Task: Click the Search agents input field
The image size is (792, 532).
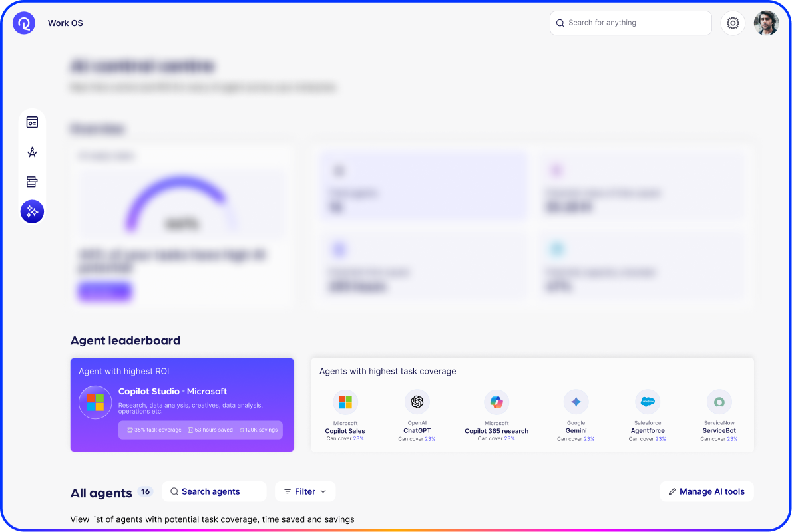Action: click(x=214, y=491)
